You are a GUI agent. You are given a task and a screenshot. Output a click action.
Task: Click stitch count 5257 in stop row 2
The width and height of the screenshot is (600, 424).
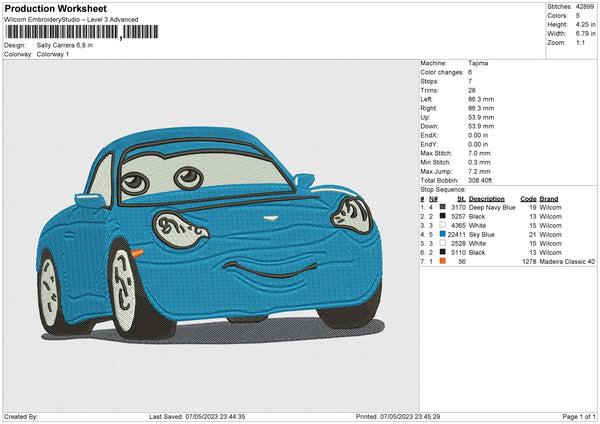click(458, 217)
